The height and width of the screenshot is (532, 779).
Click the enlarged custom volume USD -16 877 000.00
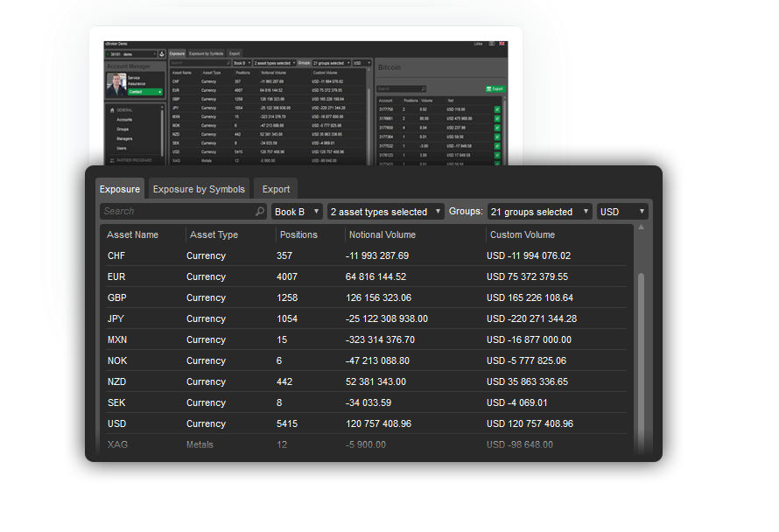[x=529, y=339]
